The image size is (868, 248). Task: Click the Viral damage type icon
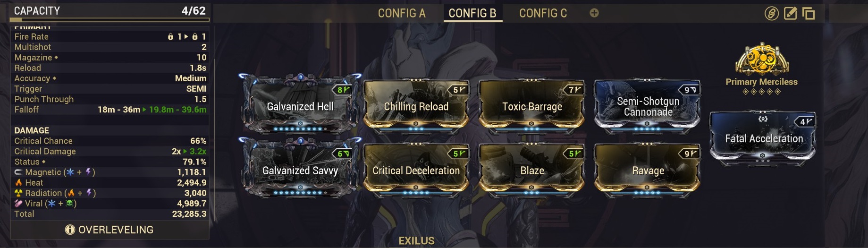18,204
